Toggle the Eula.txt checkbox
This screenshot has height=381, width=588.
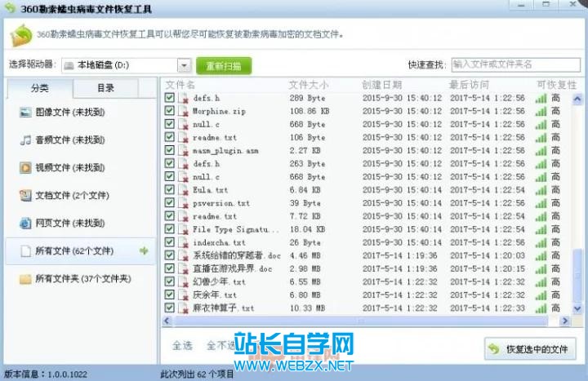tap(170, 190)
